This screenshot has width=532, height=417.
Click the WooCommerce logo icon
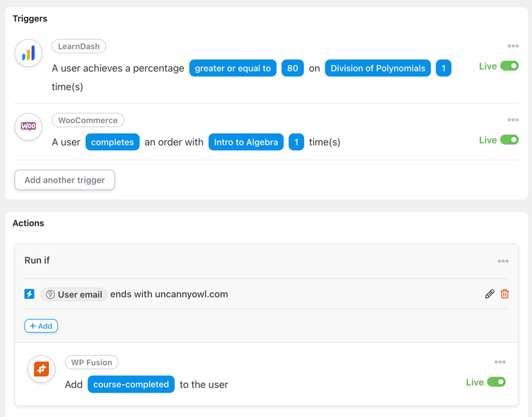pyautogui.click(x=29, y=127)
